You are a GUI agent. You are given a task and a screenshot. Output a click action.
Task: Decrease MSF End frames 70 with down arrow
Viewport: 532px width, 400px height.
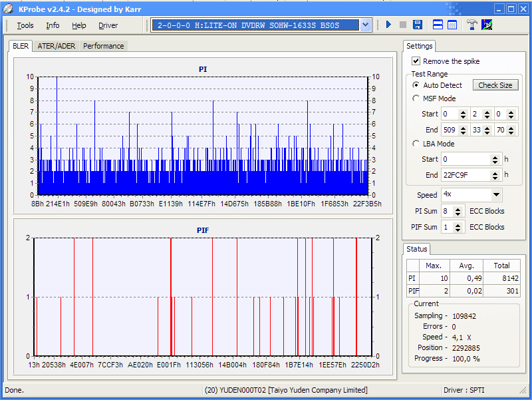pos(511,132)
